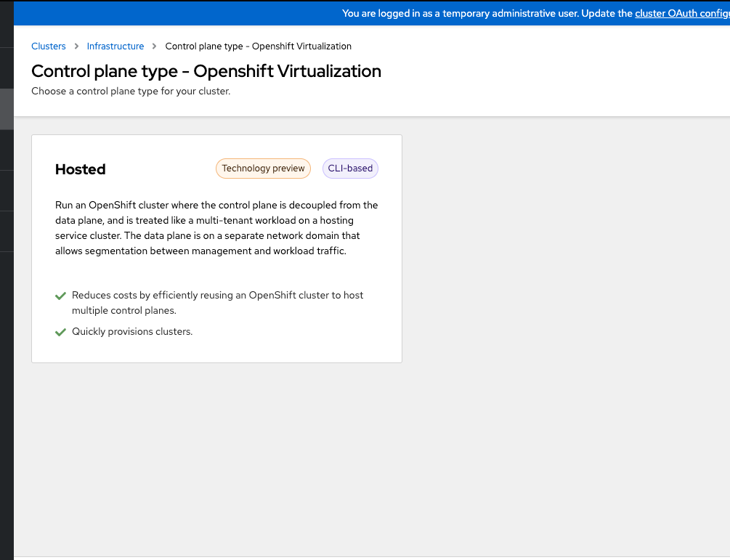The height and width of the screenshot is (560, 730).
Task: Select the Hosted control plane card
Action: click(x=216, y=248)
